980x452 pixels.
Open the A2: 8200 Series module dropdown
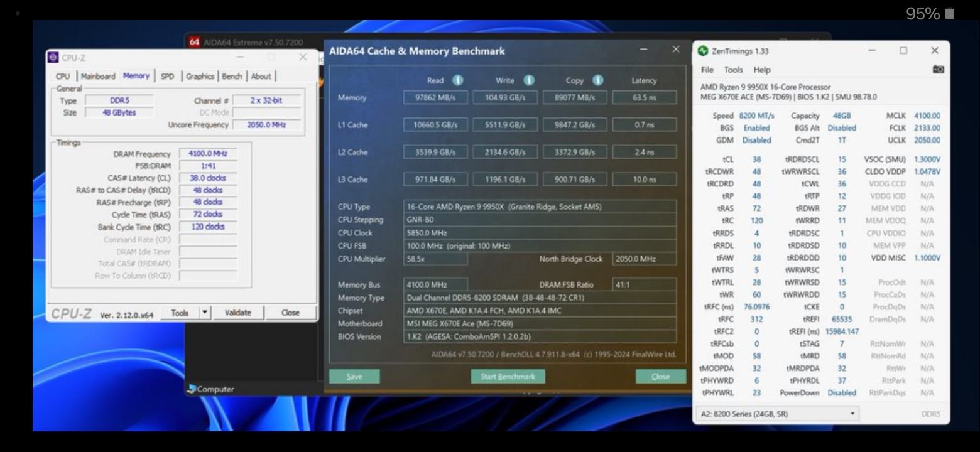click(779, 414)
